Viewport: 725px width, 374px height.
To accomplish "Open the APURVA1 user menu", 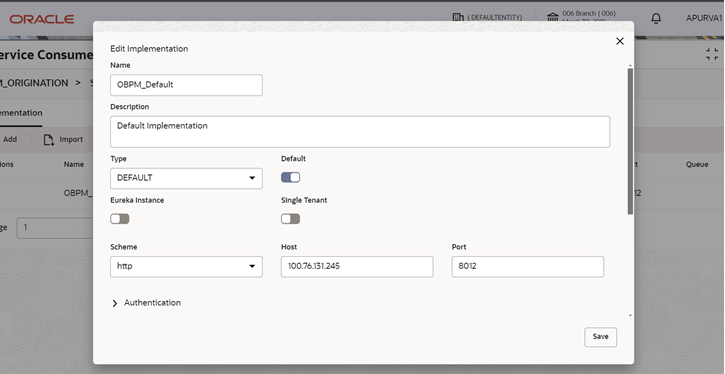I will 704,18.
